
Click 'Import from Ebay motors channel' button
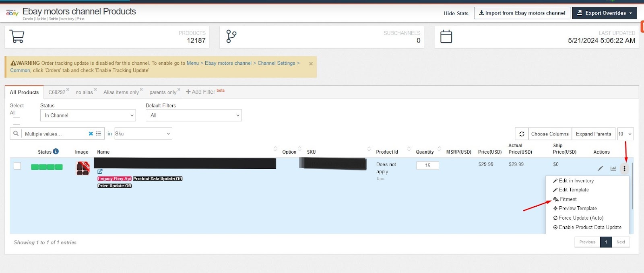[522, 13]
